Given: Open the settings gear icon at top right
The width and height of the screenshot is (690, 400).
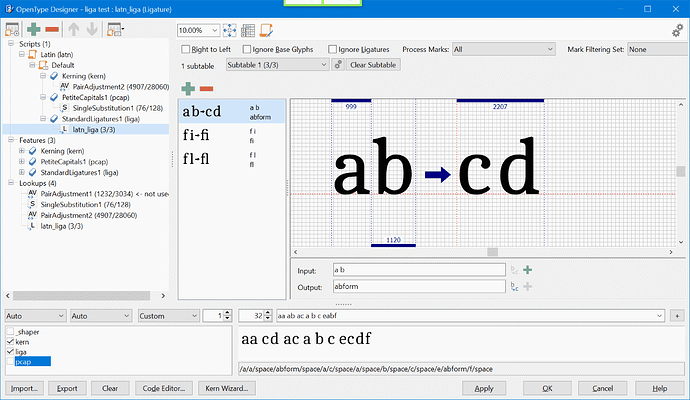Looking at the screenshot, I should coord(678,32).
